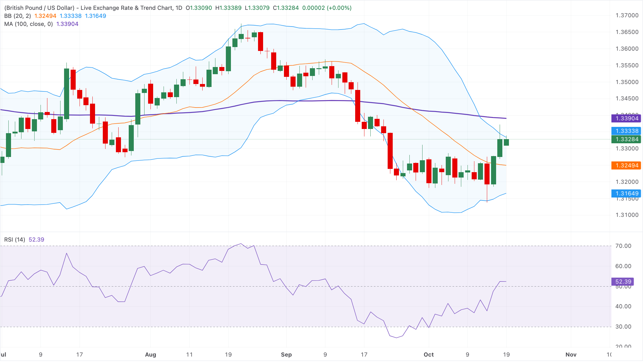This screenshot has height=364, width=643.
Task: Click the 1.35000 price axis label
Action: point(627,82)
